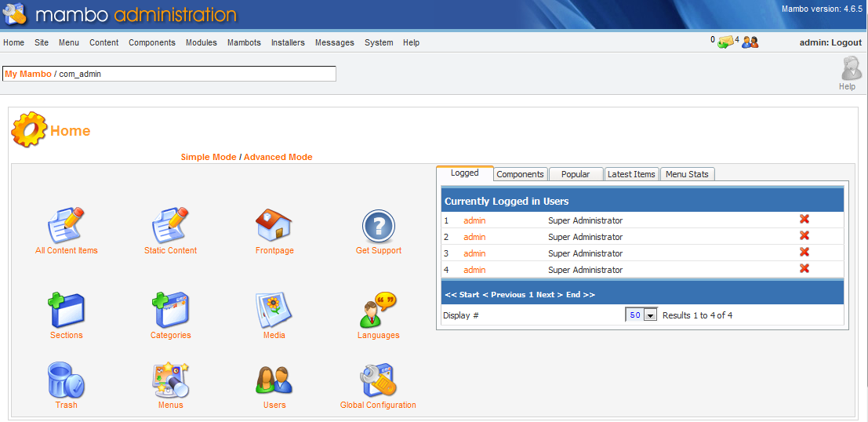Open the All Content Items icon

(x=66, y=226)
